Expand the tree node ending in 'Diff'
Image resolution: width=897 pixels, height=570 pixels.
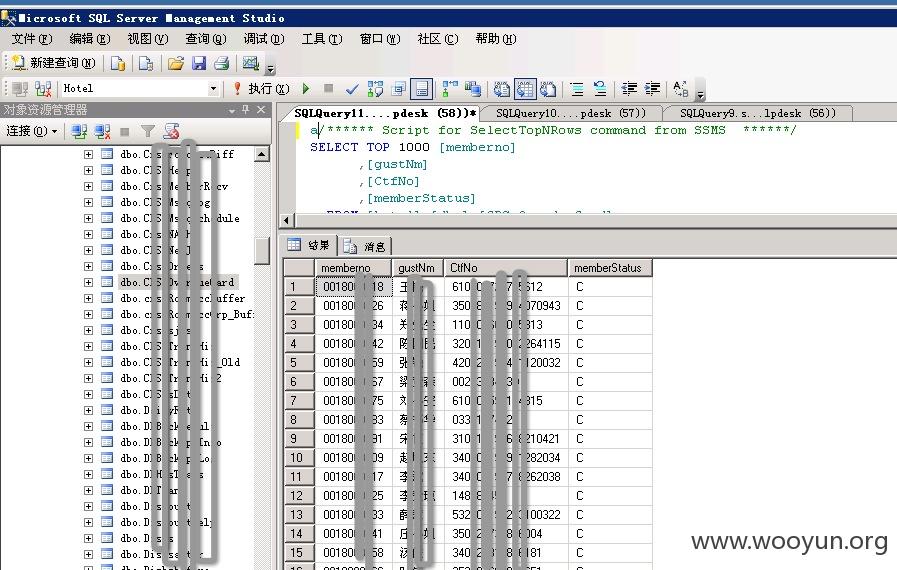(x=88, y=154)
